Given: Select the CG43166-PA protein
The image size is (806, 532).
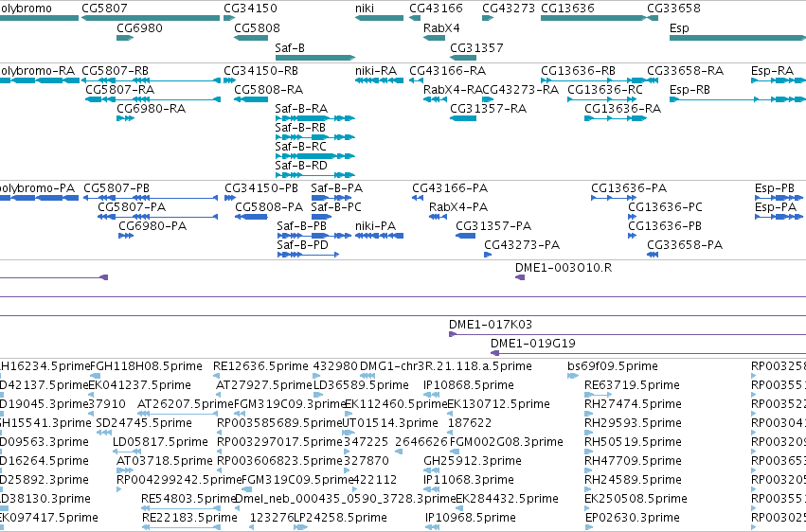Looking at the screenshot, I should point(418,198).
